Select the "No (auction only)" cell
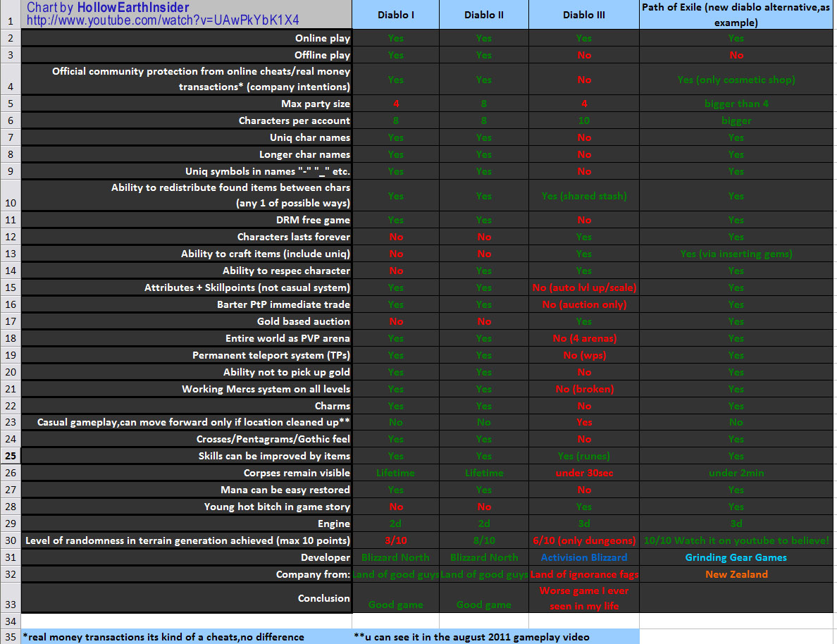Viewport: 837px width, 644px height. pyautogui.click(x=584, y=304)
